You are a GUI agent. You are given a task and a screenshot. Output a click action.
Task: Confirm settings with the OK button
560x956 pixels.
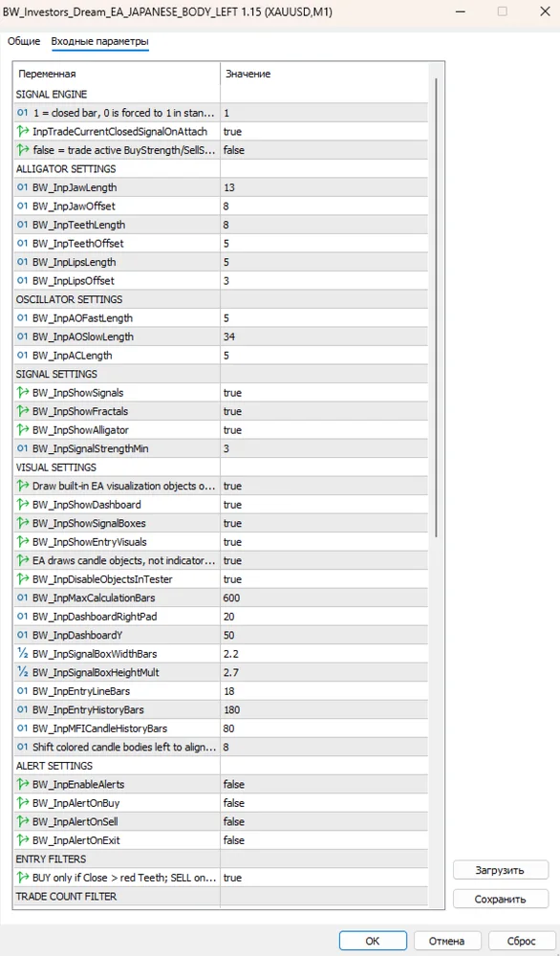tap(373, 941)
